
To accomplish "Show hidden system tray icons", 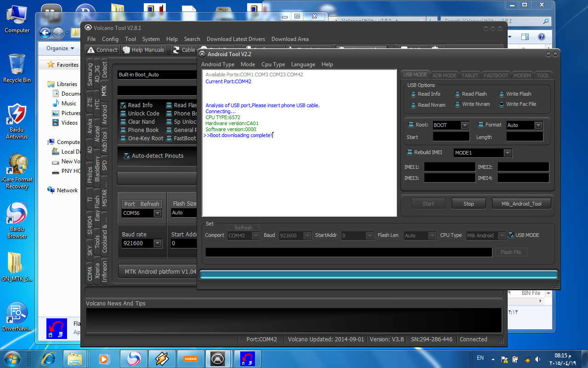I will pyautogui.click(x=493, y=359).
